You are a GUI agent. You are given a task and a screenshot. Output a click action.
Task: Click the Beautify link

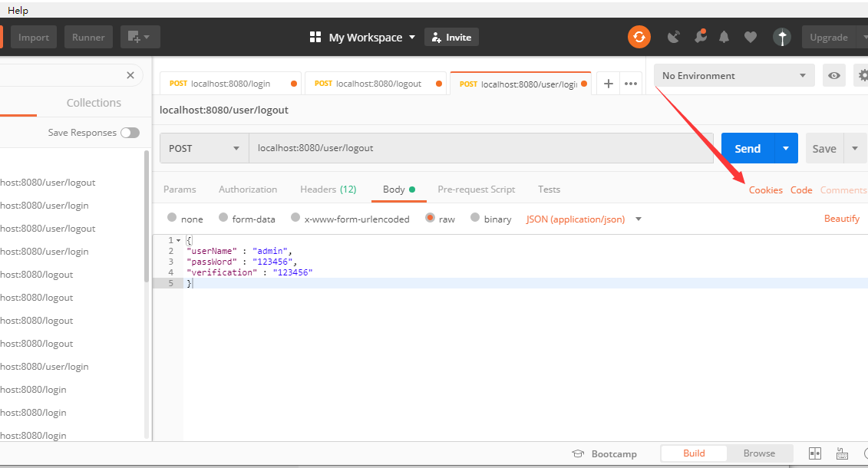point(841,218)
